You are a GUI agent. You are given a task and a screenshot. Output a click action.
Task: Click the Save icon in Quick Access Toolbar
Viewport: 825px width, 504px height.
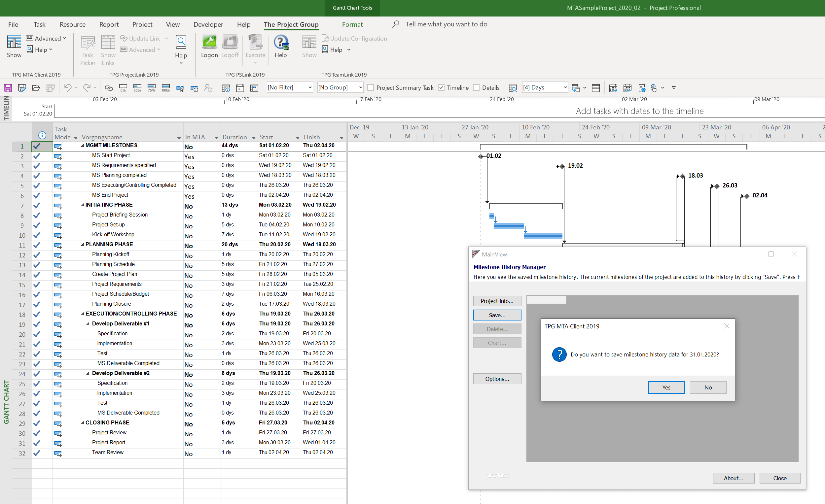[x=8, y=88]
